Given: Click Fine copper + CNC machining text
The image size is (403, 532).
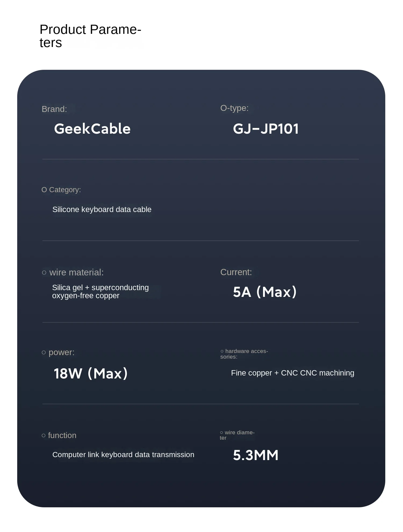Looking at the screenshot, I should [293, 373].
